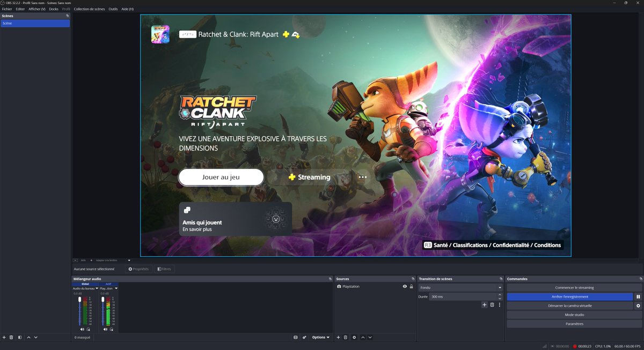Viewport: 644px width, 350px height.
Task: Move the source up in Sources
Action: pyautogui.click(x=363, y=337)
